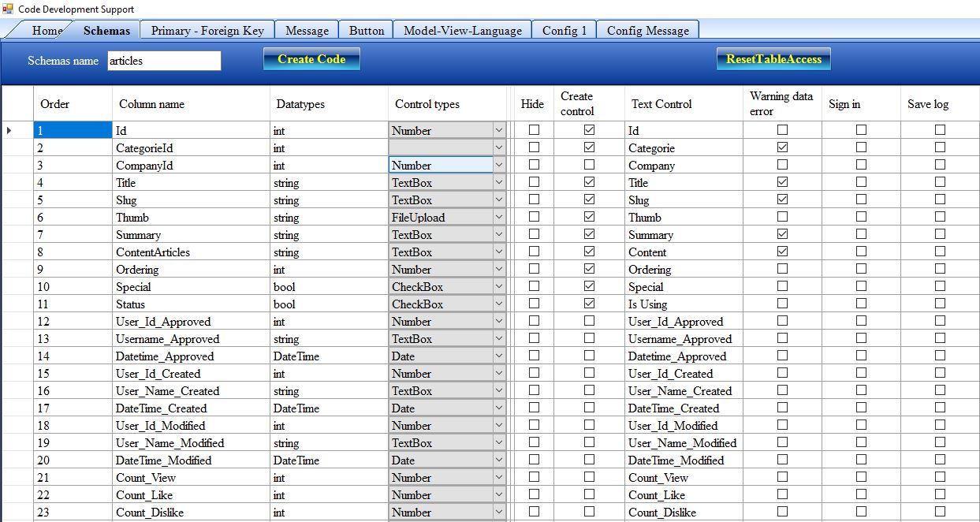
Task: Open Control types dropdown for CategorieId row
Action: click(498, 147)
